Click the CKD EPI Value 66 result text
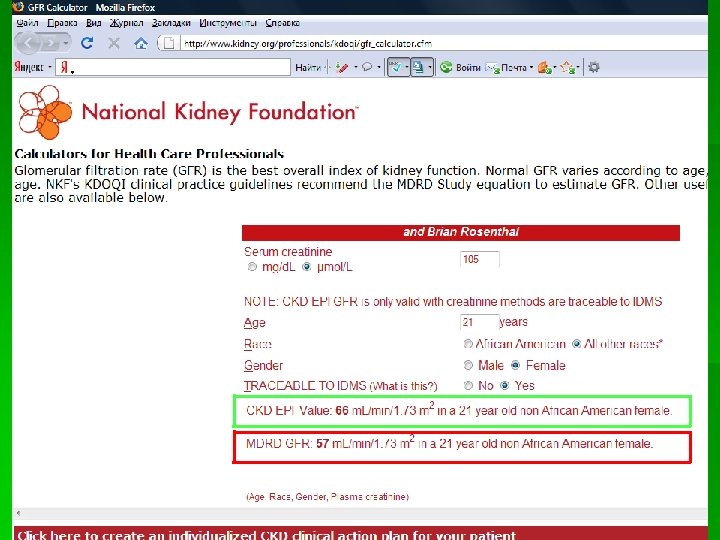Screen dimensions: 720x540 click(459, 410)
